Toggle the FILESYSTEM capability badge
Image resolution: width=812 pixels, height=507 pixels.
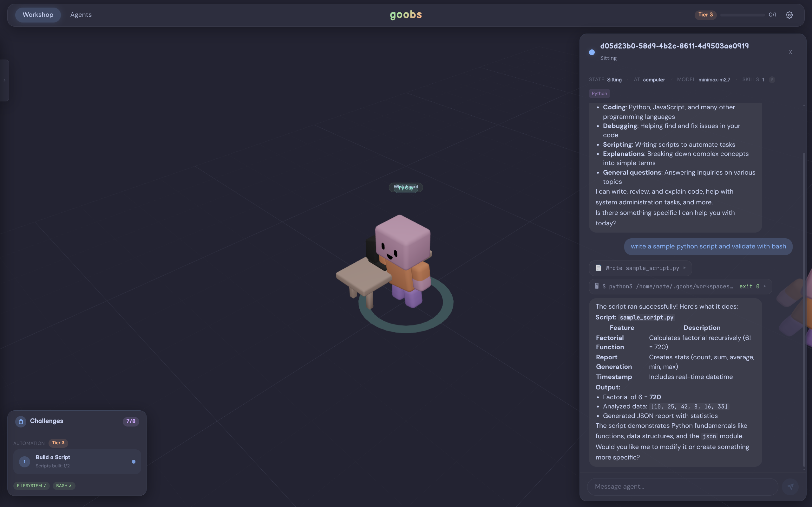pyautogui.click(x=31, y=485)
